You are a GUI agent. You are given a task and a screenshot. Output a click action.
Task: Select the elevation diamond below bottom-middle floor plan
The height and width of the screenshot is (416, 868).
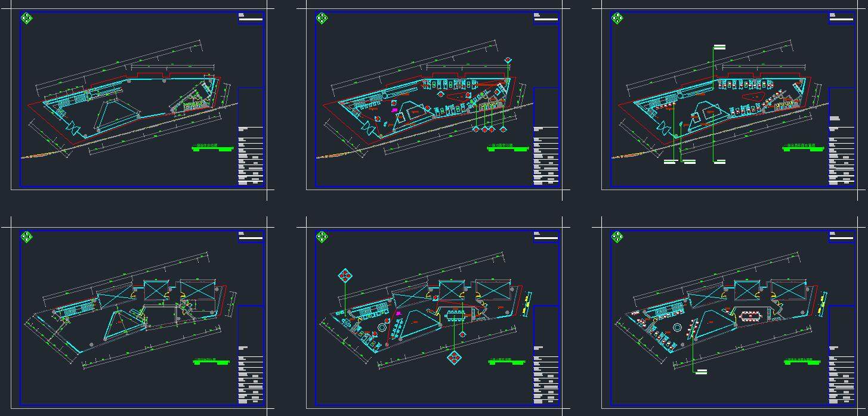tap(455, 358)
